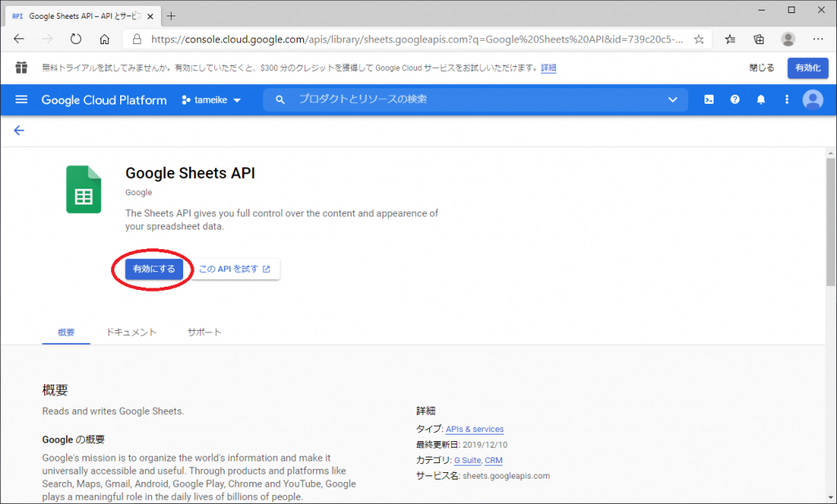Open the three-dot settings menu in header
The width and height of the screenshot is (837, 504).
(x=786, y=100)
